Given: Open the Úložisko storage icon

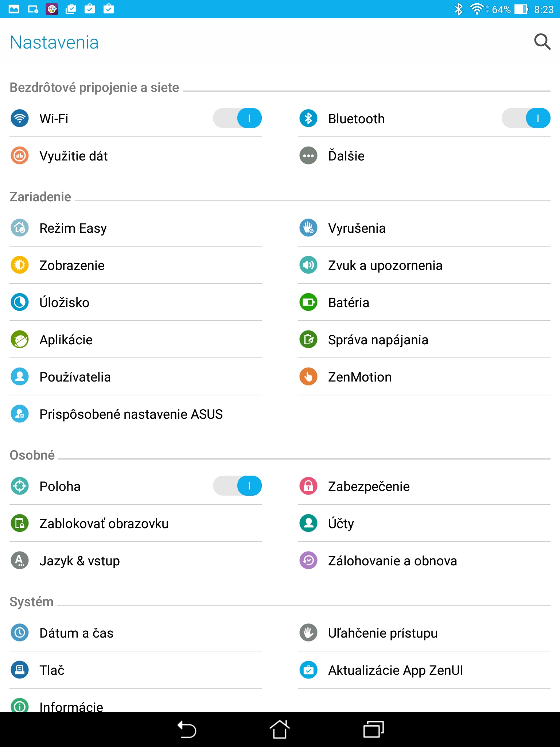Looking at the screenshot, I should [x=20, y=302].
